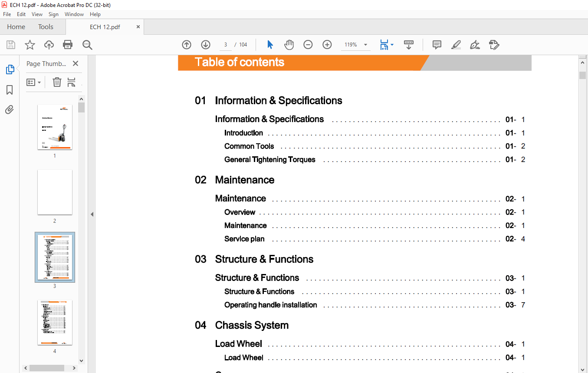Viewport: 588px width, 373px height.
Task: Click the Fit width page display icon
Action: click(384, 45)
